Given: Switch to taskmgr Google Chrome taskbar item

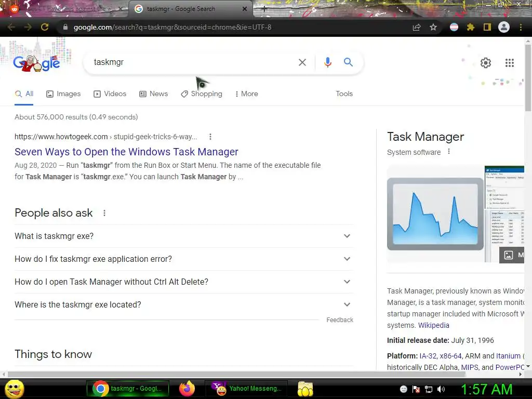Looking at the screenshot, I should click(x=128, y=389).
